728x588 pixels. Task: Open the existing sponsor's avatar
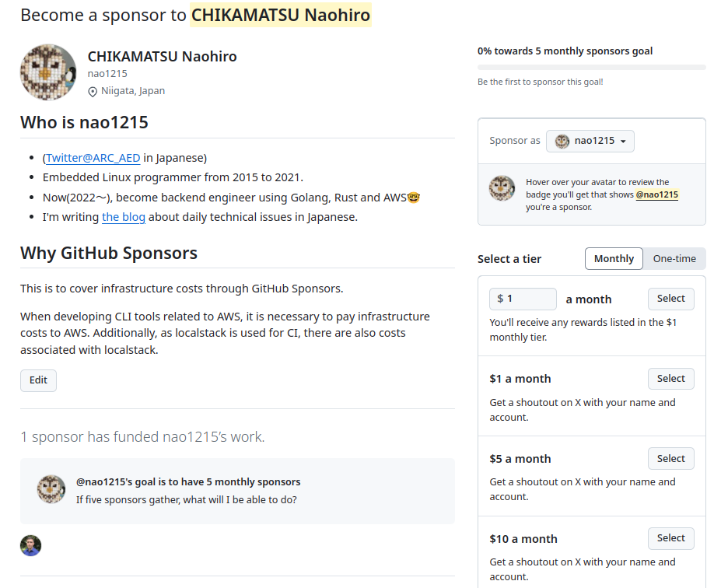[x=30, y=545]
